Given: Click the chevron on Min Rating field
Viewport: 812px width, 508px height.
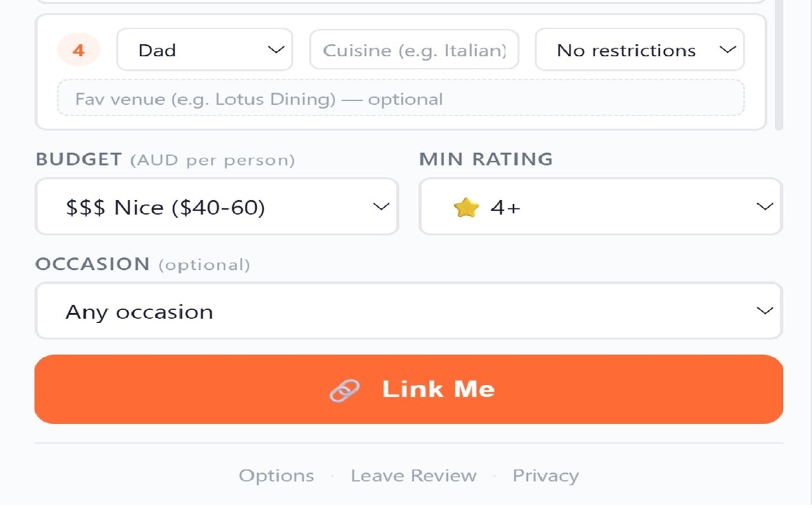Looking at the screenshot, I should [x=765, y=207].
